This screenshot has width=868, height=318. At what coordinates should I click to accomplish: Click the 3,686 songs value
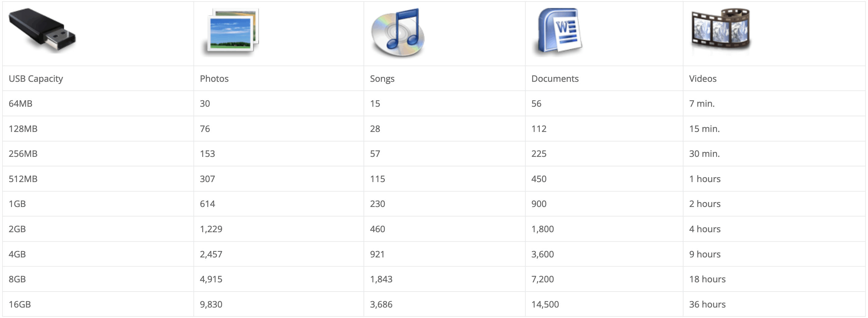click(x=381, y=304)
